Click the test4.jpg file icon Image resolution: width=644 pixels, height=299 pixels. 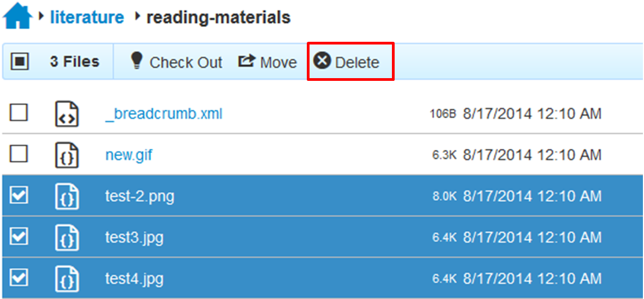67,278
